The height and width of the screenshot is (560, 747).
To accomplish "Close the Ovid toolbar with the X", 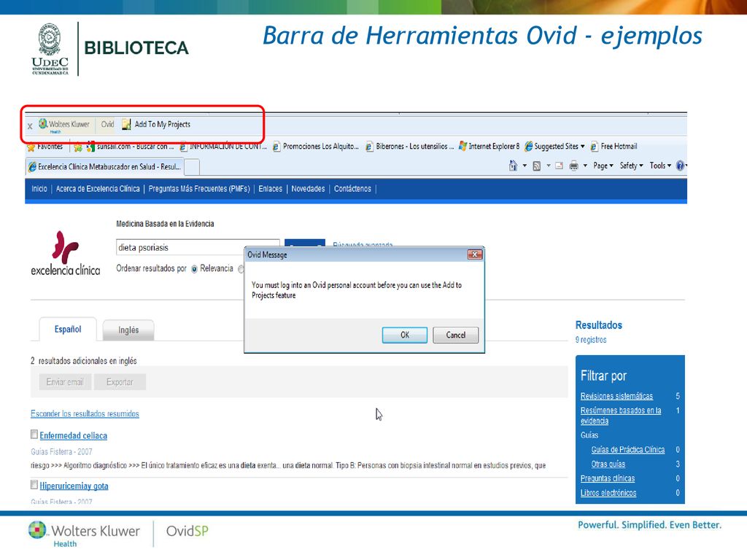I will pos(30,126).
